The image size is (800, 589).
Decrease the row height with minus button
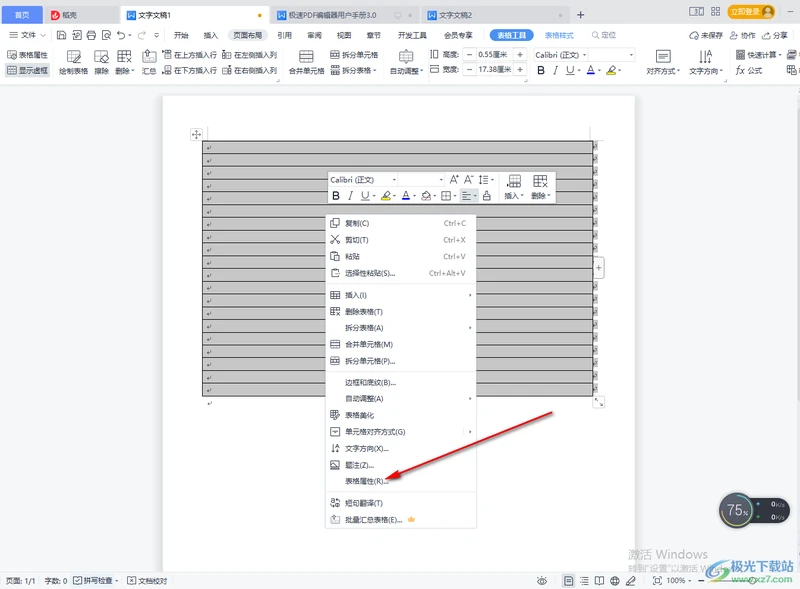pos(469,55)
